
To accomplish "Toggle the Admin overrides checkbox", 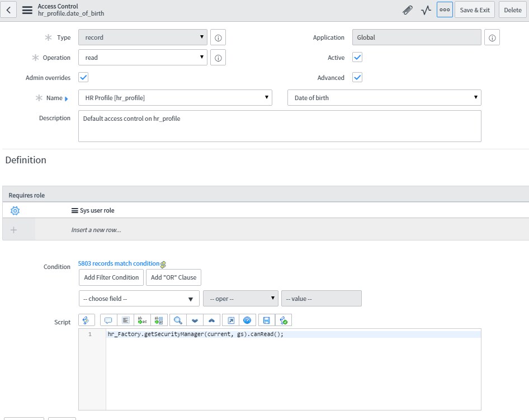I will pyautogui.click(x=83, y=77).
